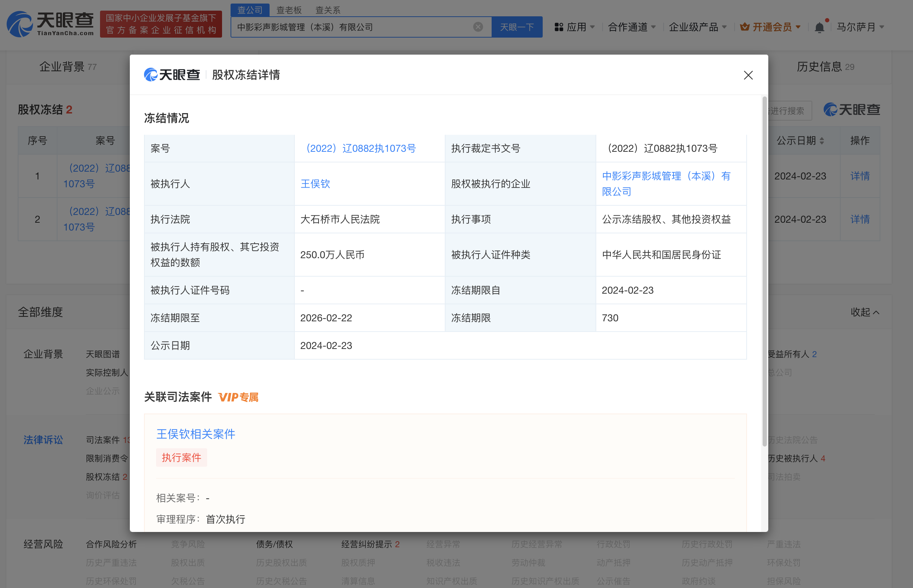The image size is (913, 588).
Task: Click Tianyancha watermark logo beside search
Action: tap(852, 110)
